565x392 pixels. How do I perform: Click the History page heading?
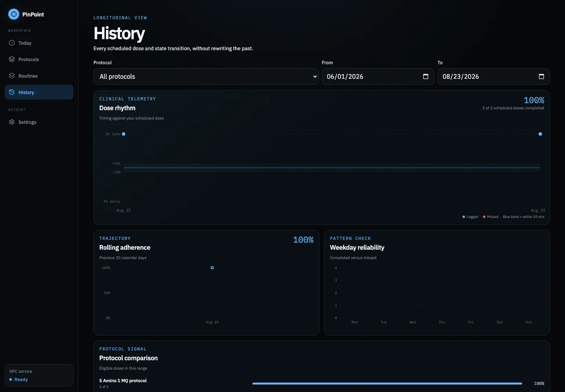pyautogui.click(x=119, y=33)
